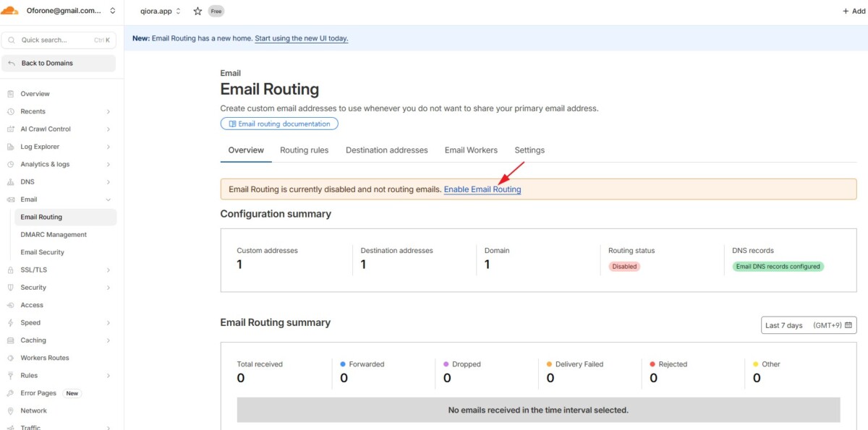Click the Log Explorer icon
Screen dimensions: 868x430
click(11, 147)
